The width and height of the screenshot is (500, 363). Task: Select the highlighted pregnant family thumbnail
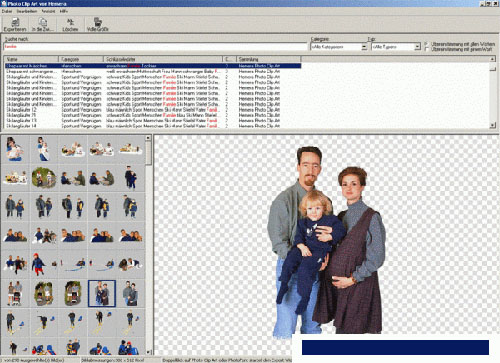[x=102, y=293]
